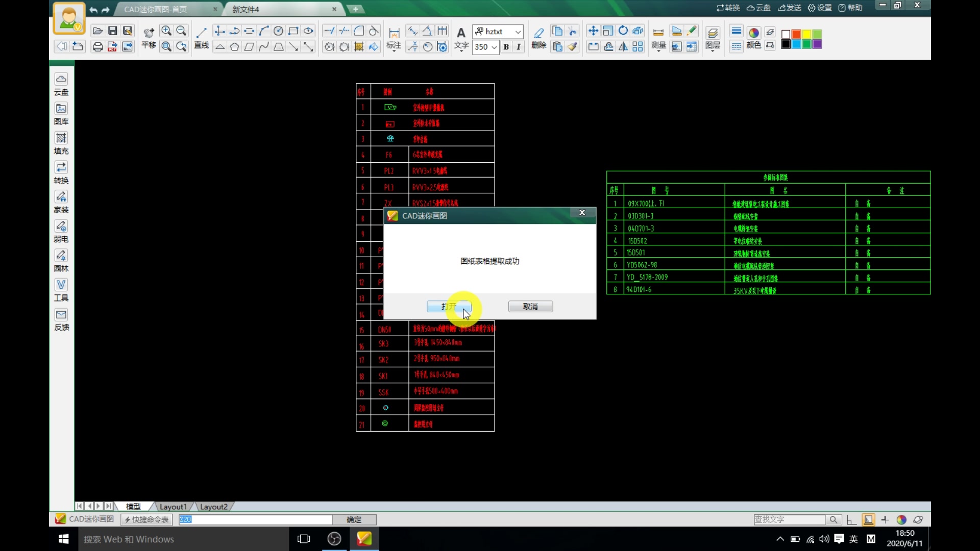Switch to 模型 model tab

(133, 507)
